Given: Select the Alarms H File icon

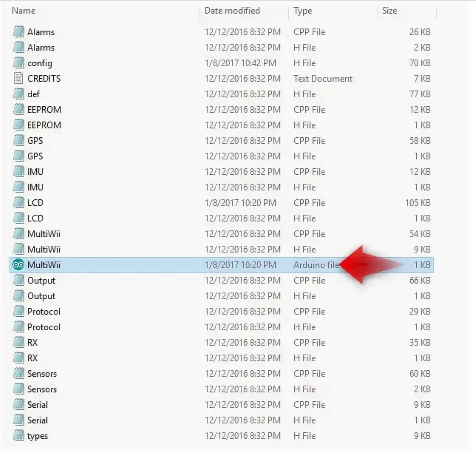Looking at the screenshot, I should coord(18,47).
